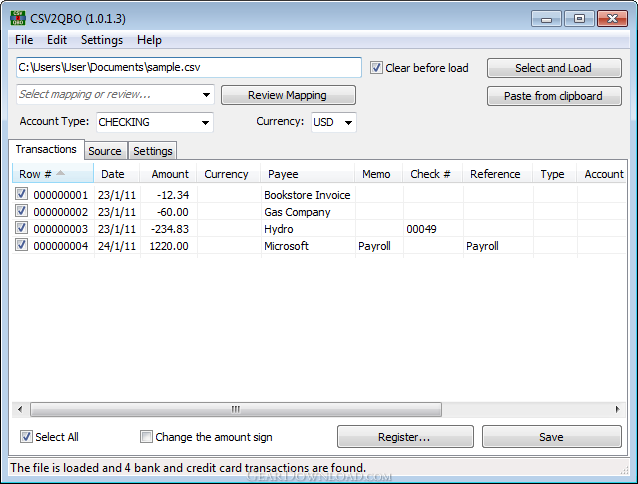Click the 24/1/11 date cell

point(117,246)
